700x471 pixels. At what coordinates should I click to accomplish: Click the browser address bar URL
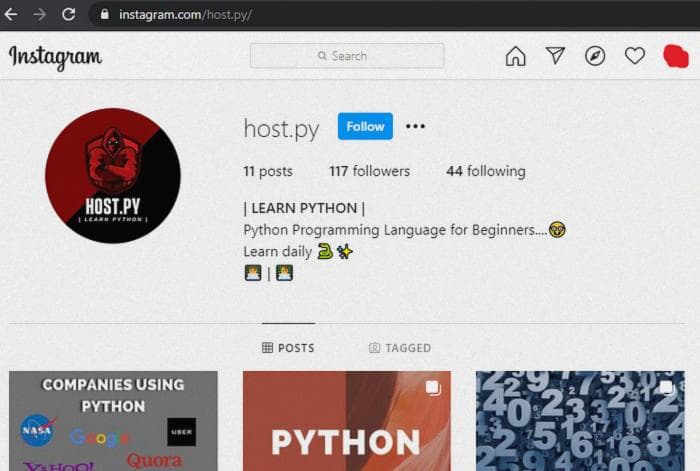pyautogui.click(x=185, y=15)
